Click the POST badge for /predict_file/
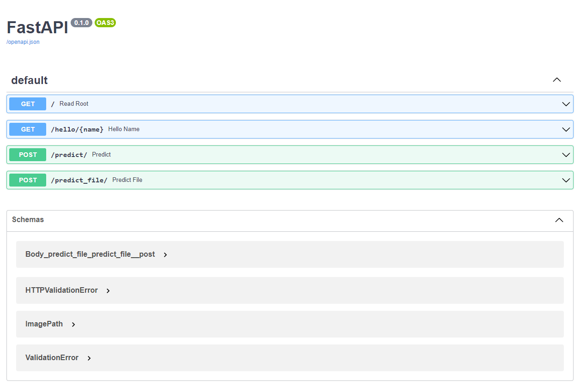 (x=28, y=180)
